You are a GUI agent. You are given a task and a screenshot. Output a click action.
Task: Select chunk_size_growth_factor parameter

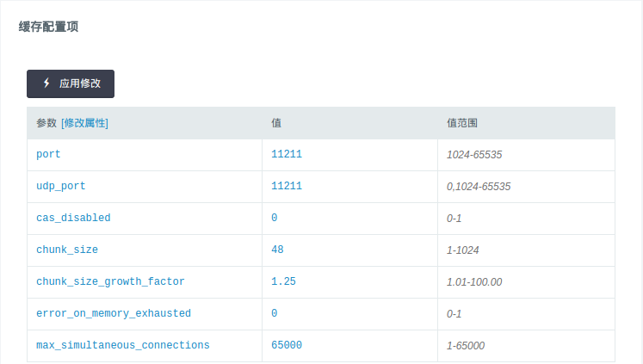(110, 281)
